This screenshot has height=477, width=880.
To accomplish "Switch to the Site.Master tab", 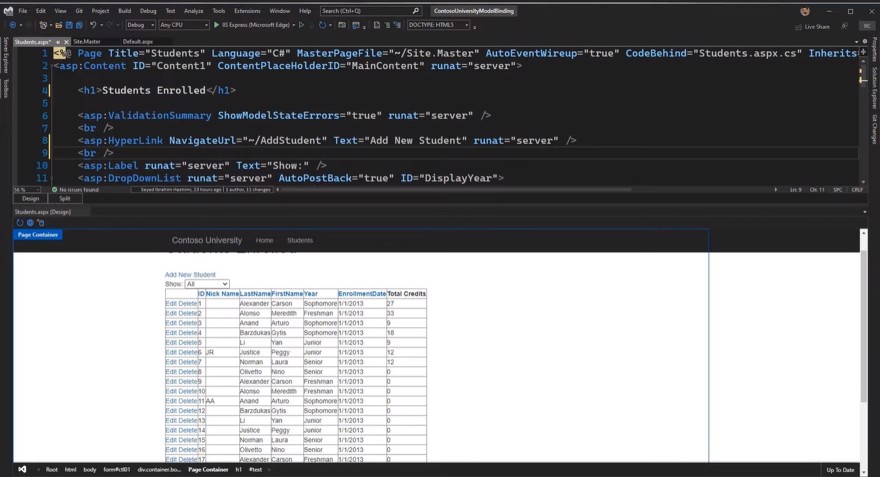I will coord(87,42).
